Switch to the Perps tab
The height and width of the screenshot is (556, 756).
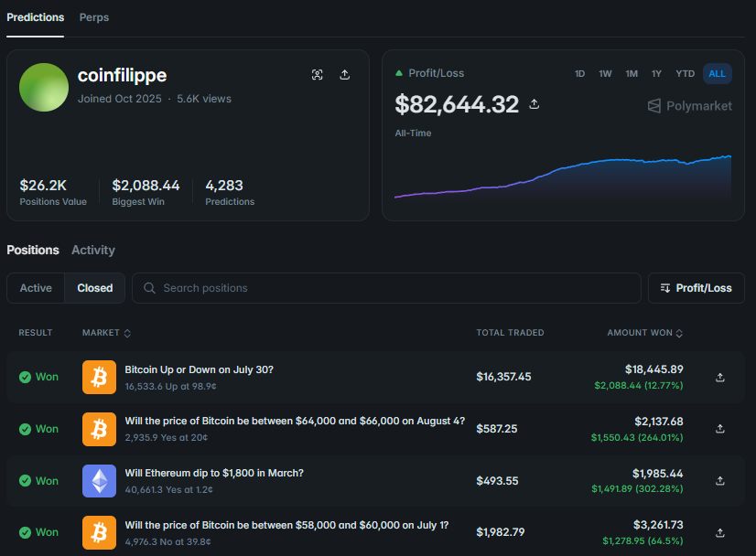94,17
